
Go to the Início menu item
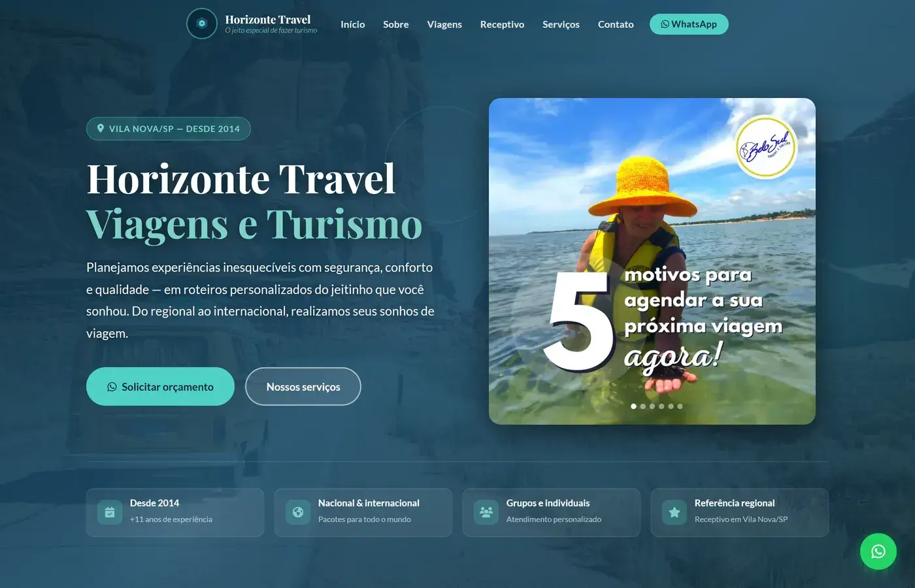(353, 24)
